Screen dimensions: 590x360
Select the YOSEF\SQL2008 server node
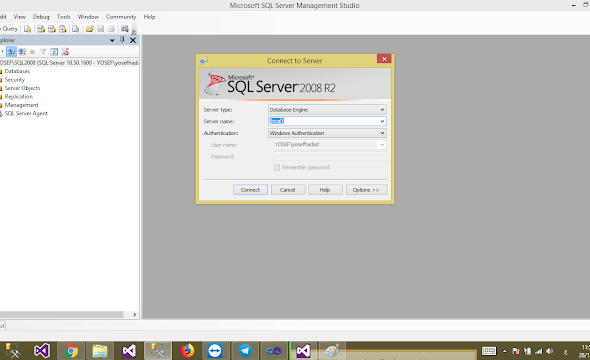69,62
